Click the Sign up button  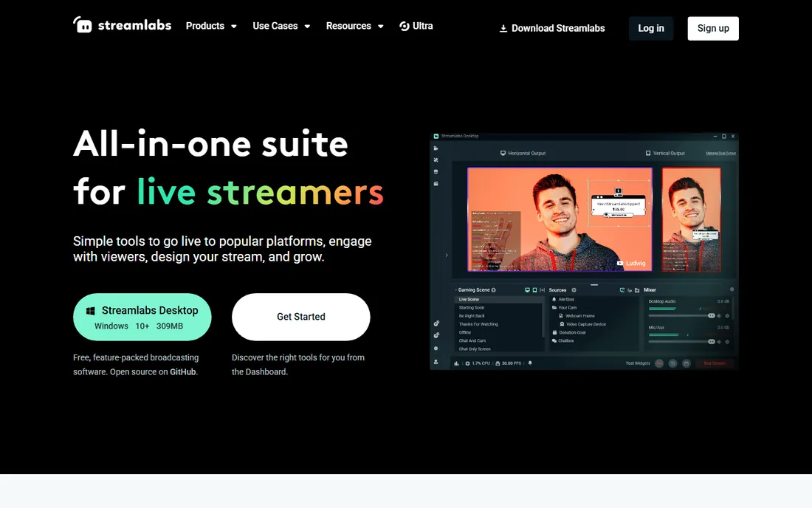point(713,29)
